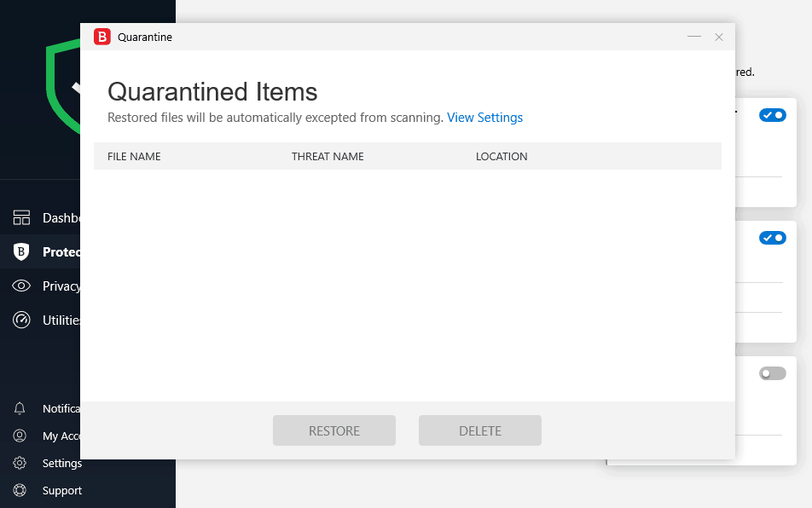Click the My Account icon
The image size is (812, 508).
tap(21, 436)
